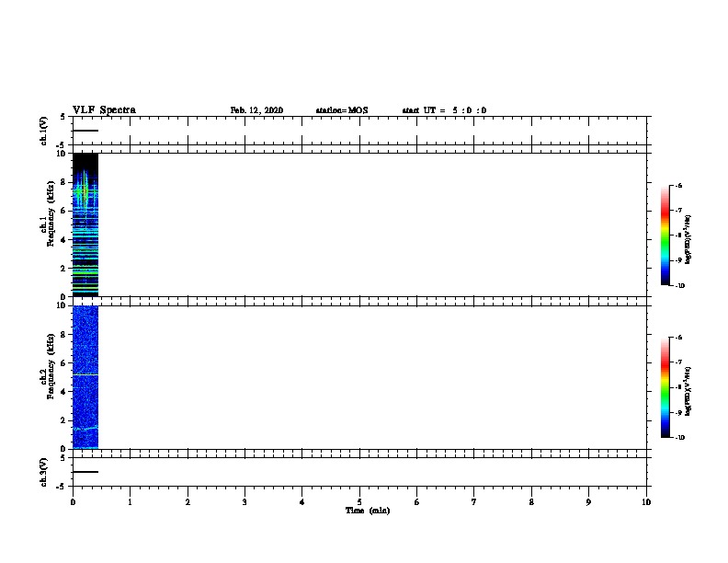This screenshot has width=728, height=563.
Task: Click time axis tick label "7"
Action: click(474, 501)
